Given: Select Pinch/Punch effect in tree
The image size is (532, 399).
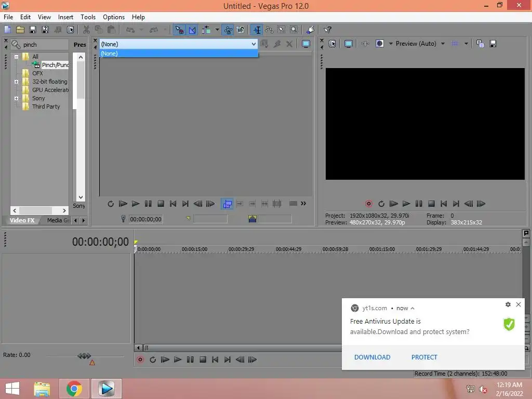Looking at the screenshot, I should 55,65.
